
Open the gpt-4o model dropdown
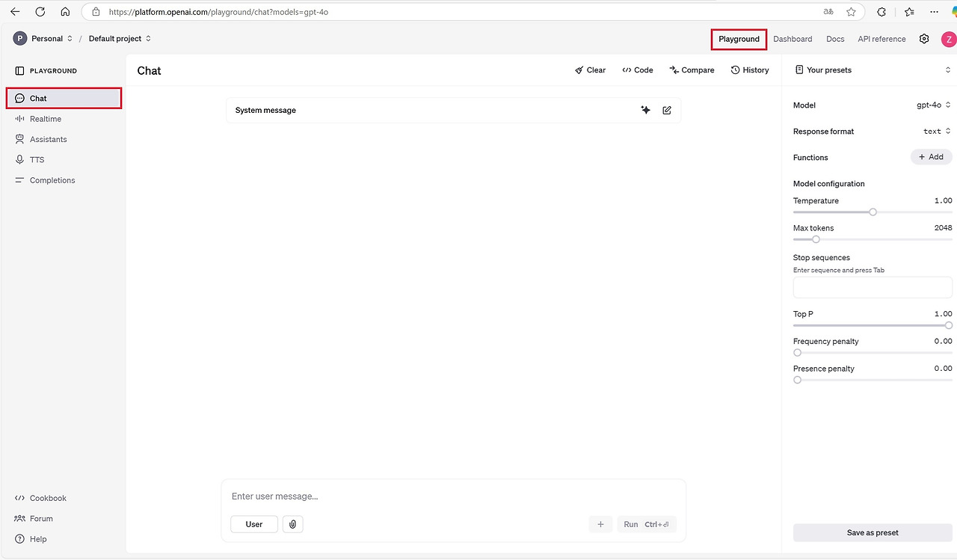click(934, 105)
